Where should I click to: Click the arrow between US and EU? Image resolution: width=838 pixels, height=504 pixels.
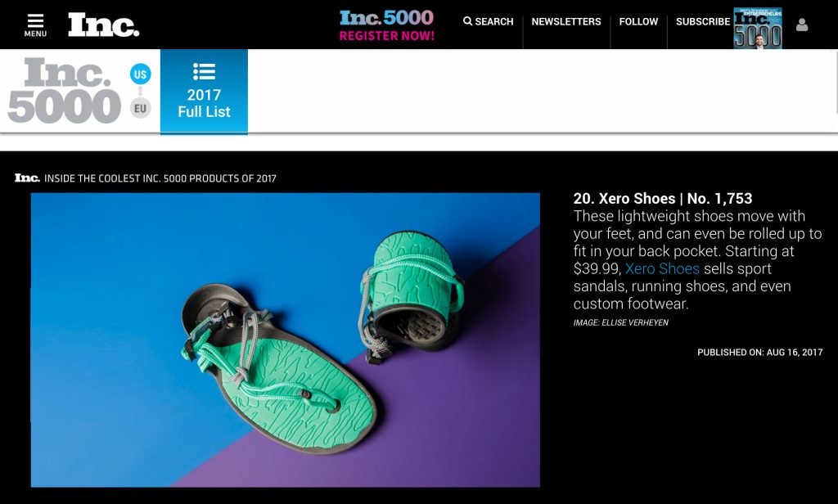click(140, 92)
